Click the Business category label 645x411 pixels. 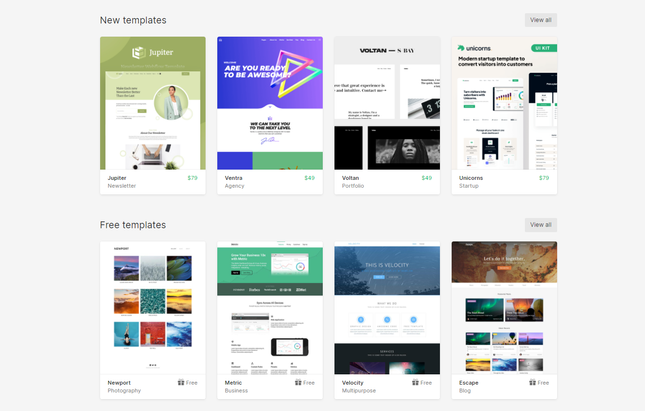click(237, 391)
